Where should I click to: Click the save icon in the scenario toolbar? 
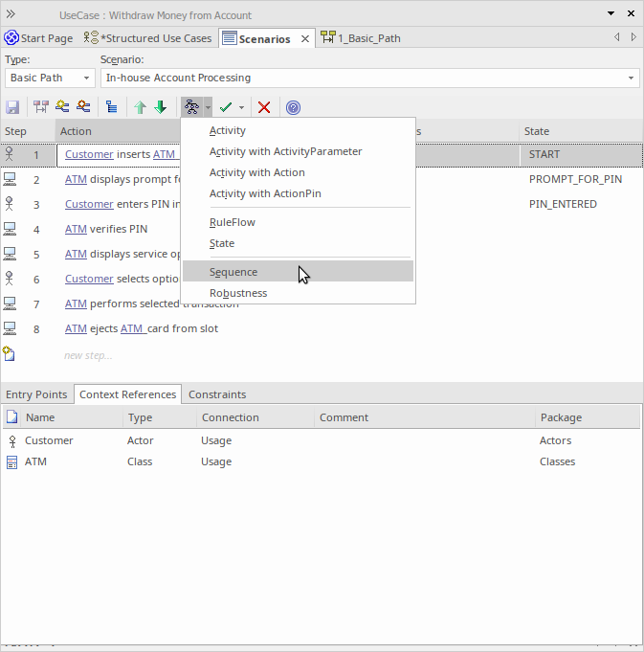click(x=13, y=108)
